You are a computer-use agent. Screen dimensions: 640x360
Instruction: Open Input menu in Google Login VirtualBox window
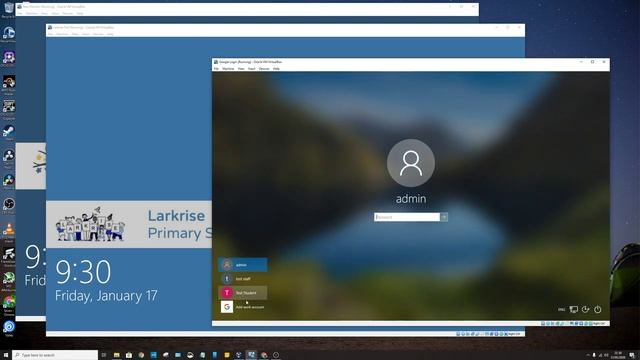(x=251, y=69)
